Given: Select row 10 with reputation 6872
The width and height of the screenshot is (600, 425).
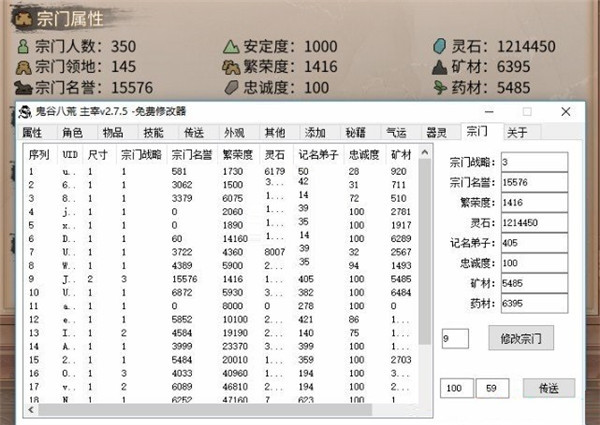Looking at the screenshot, I should tap(222, 293).
